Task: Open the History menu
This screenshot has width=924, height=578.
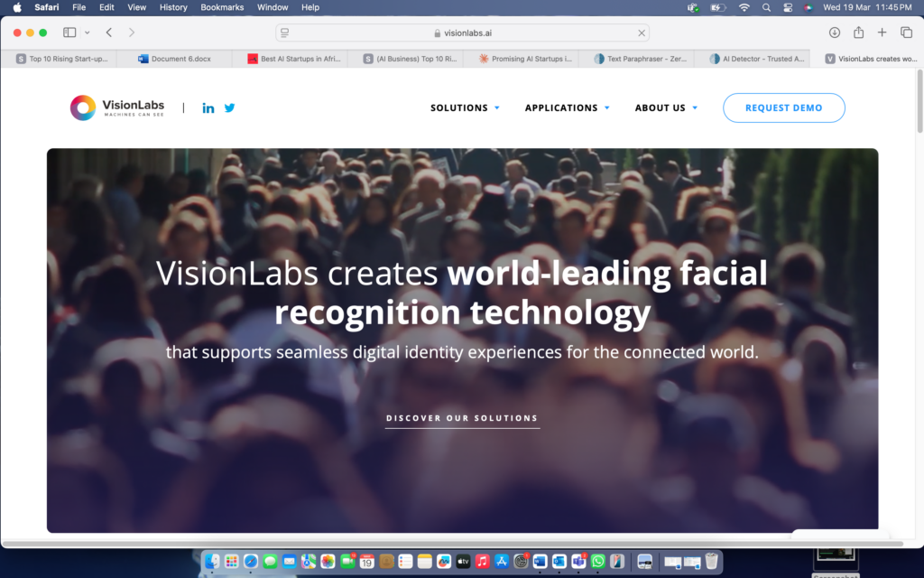Action: click(x=173, y=7)
